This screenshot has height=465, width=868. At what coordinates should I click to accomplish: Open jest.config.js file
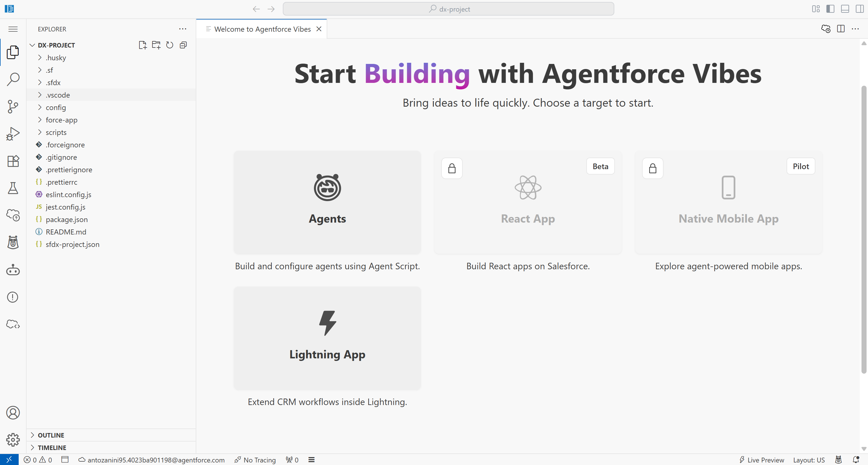111,207
